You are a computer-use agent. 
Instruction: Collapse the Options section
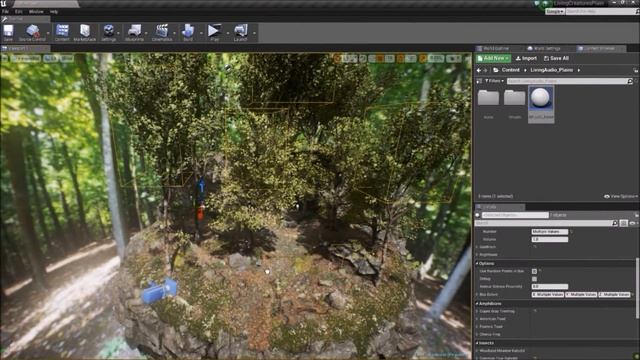pos(477,264)
